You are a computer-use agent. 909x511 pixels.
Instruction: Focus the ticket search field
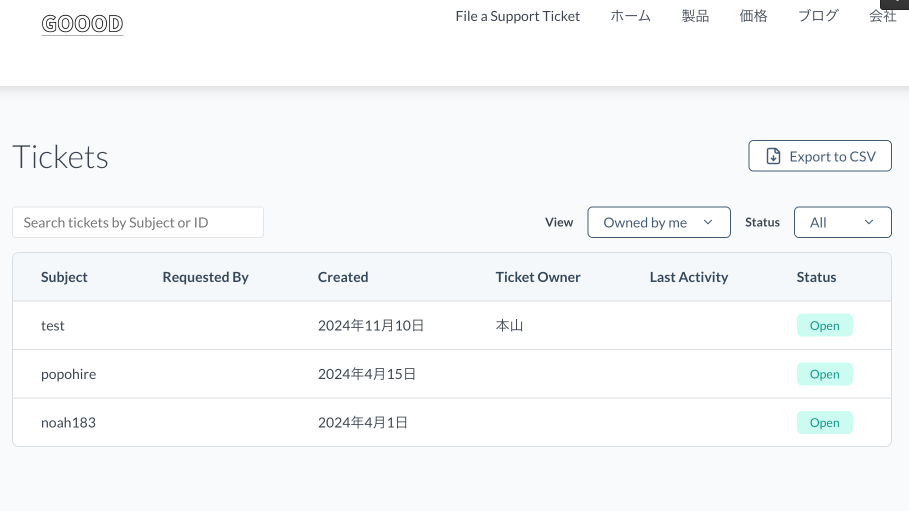138,222
